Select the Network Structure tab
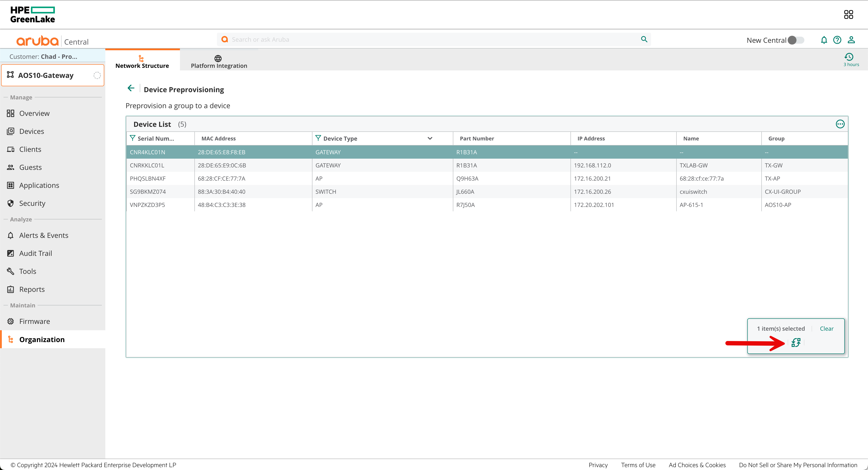 [142, 61]
